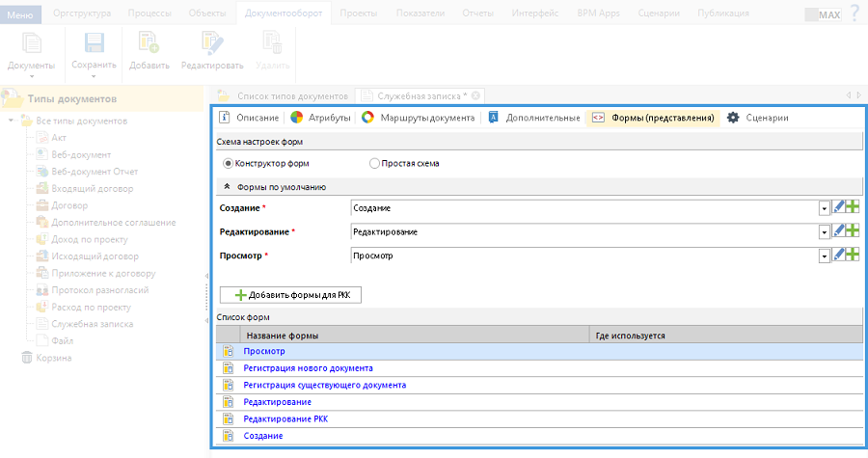Open the Создание form dropdown arrow
Screen dimensions: 868x458
tap(825, 208)
